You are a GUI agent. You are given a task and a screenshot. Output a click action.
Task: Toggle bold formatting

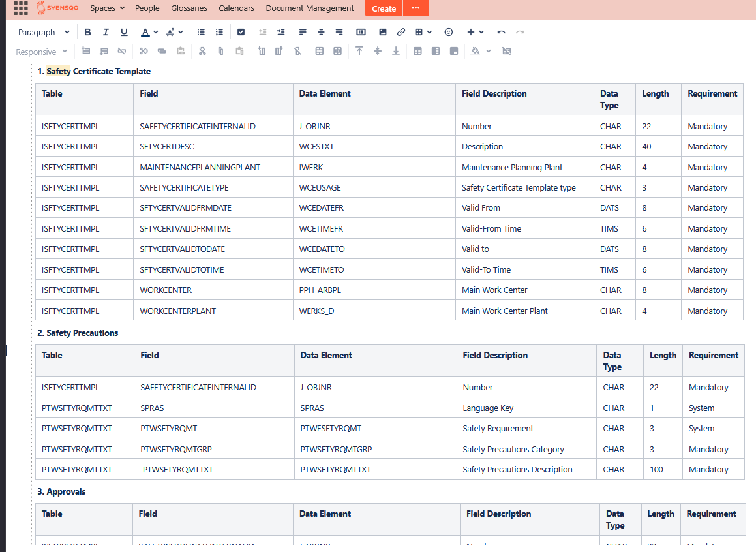pyautogui.click(x=87, y=32)
